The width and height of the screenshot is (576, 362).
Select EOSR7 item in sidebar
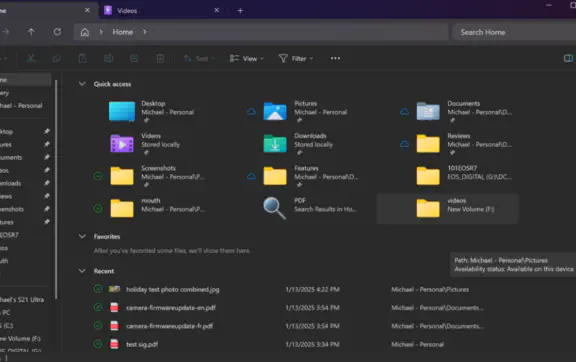9,235
